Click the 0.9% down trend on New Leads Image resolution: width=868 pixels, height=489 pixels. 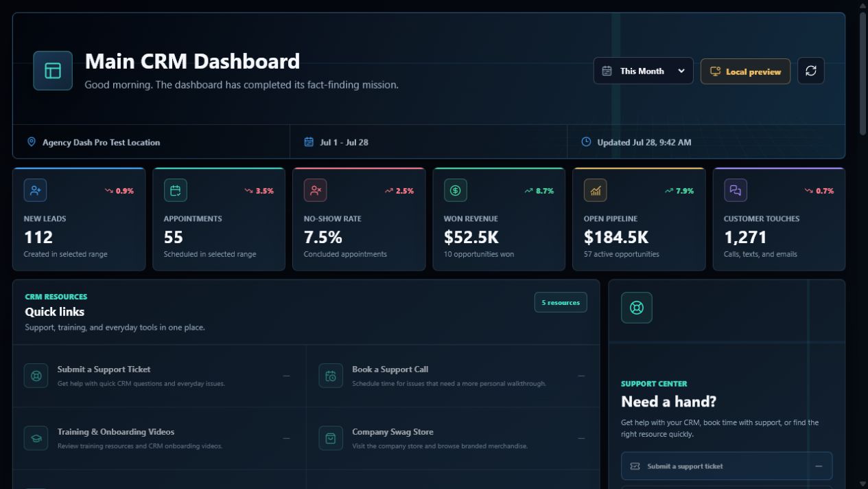[x=119, y=191]
